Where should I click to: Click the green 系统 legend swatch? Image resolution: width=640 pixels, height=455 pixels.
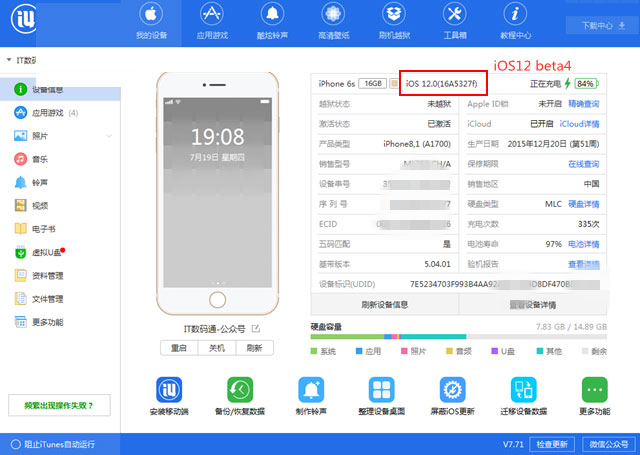click(314, 351)
